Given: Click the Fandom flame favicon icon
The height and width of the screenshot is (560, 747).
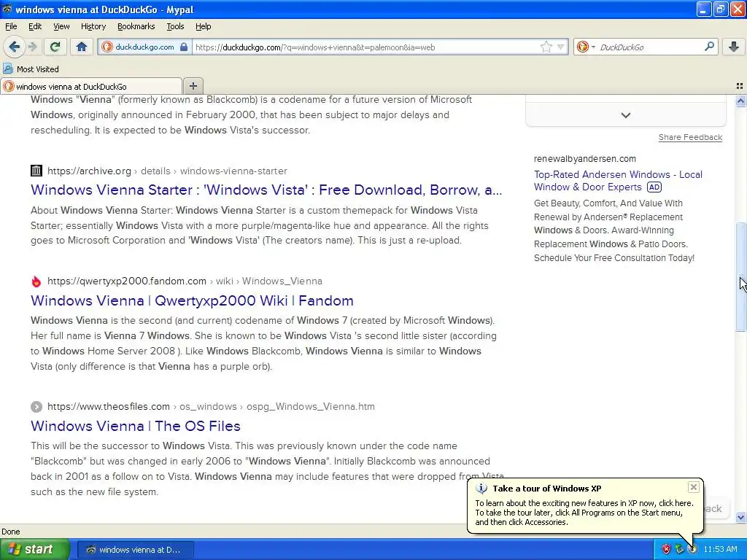Looking at the screenshot, I should coord(36,281).
